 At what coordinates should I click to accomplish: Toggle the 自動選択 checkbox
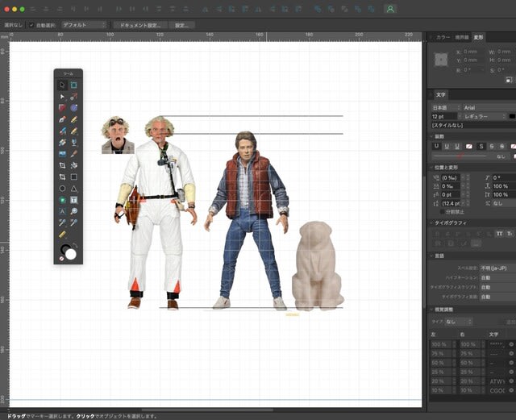(31, 25)
